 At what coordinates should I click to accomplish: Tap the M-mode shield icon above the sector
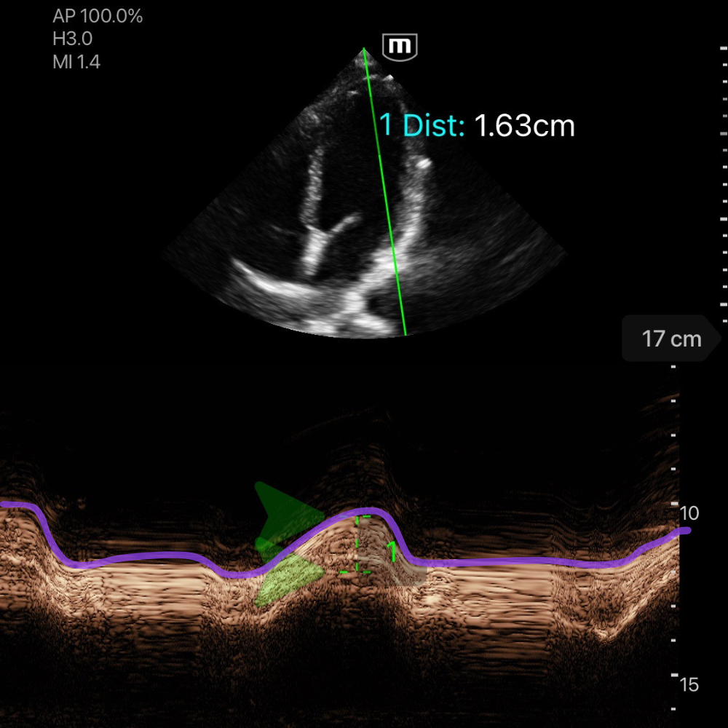[x=400, y=47]
